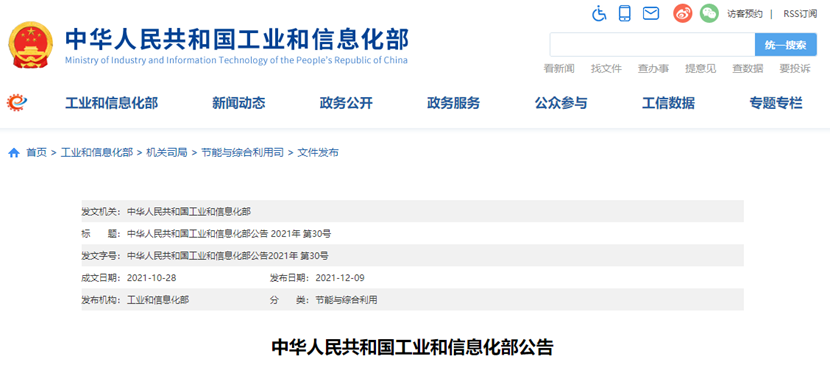Focus the site search input field

[652, 44]
